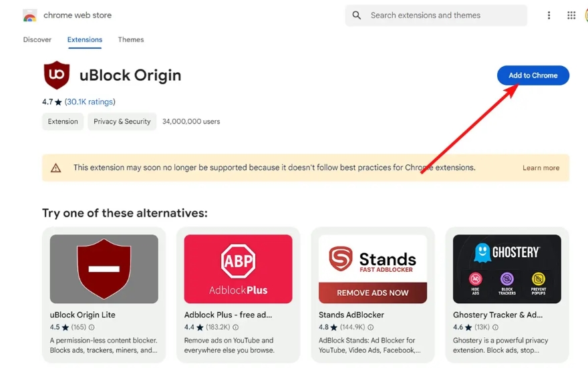Image resolution: width=588 pixels, height=368 pixels.
Task: Switch to the Discover tab
Action: pyautogui.click(x=37, y=39)
